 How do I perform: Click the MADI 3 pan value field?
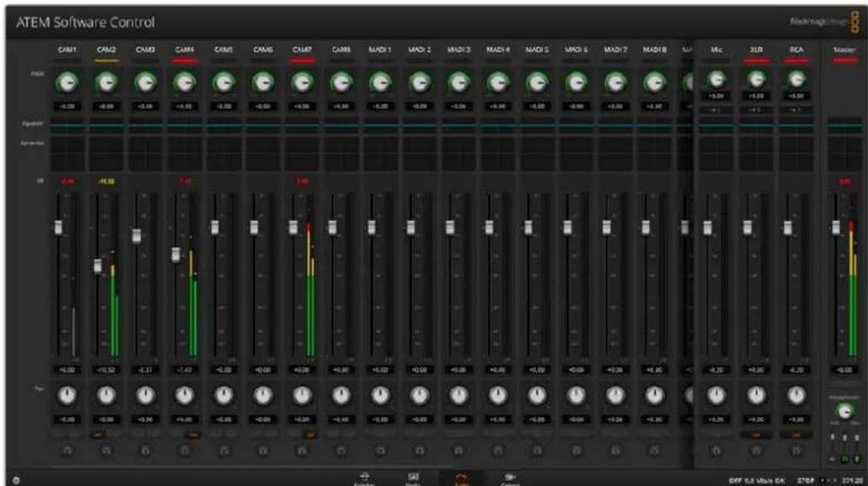(x=459, y=419)
